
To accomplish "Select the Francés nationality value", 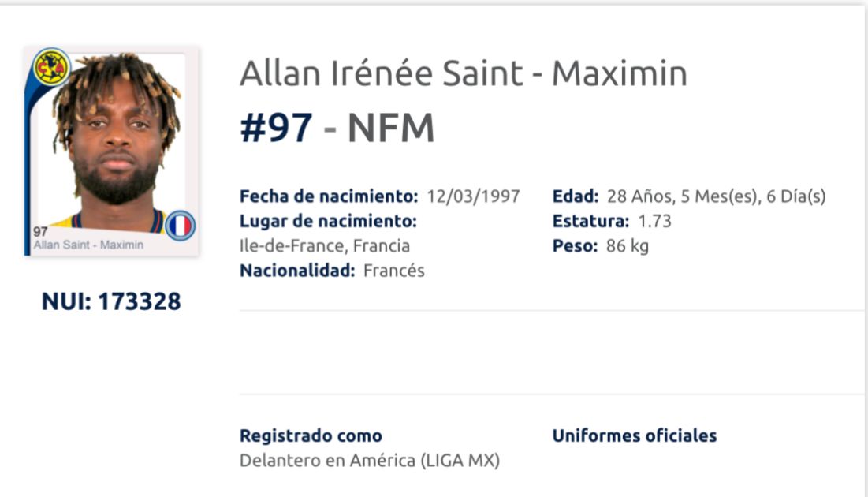I will click(x=394, y=271).
